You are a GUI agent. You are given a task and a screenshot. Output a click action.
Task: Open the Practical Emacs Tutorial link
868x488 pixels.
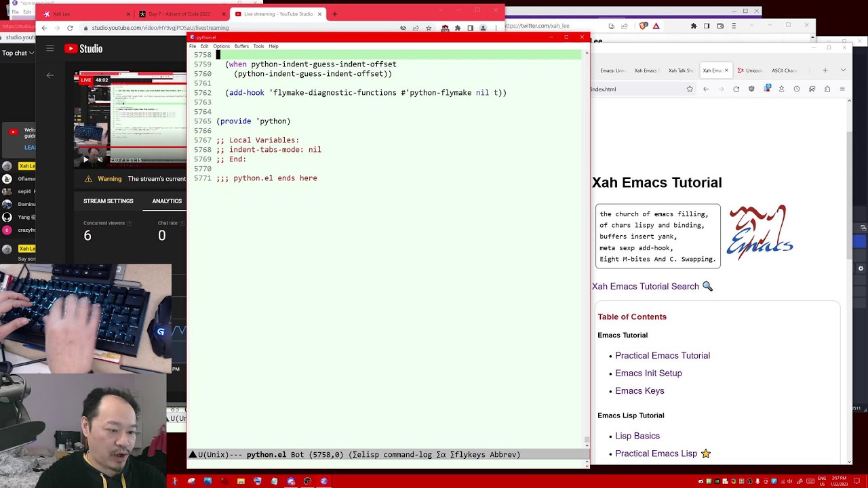663,355
